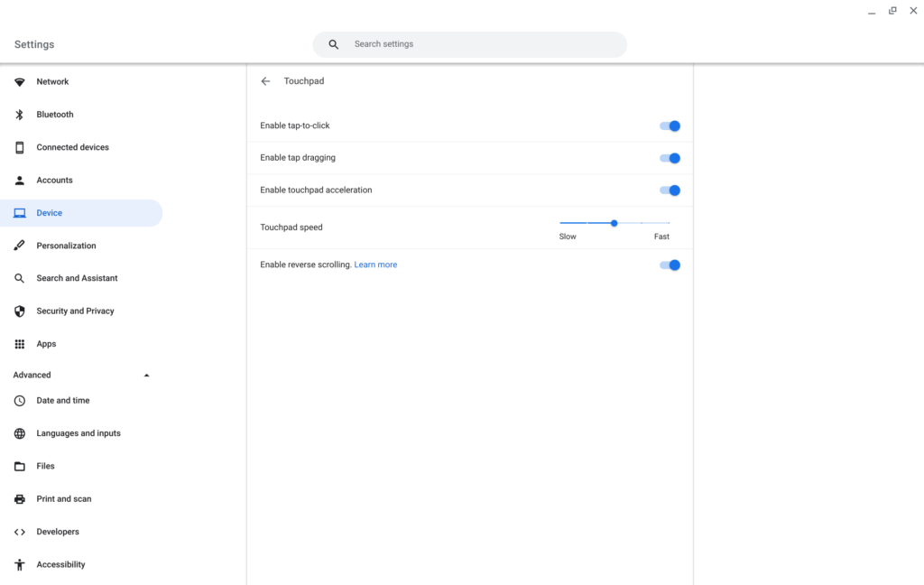924x585 pixels.
Task: Open the Learn more link
Action: [x=375, y=265]
